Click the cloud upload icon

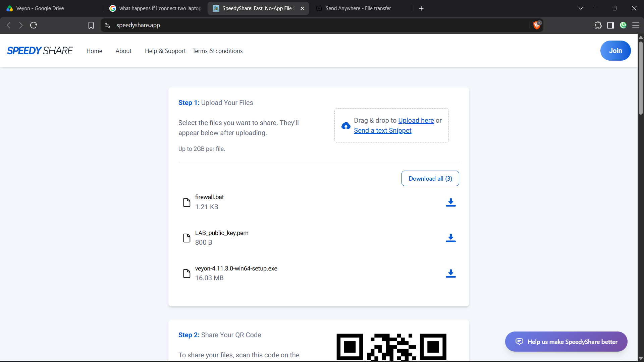tap(346, 126)
